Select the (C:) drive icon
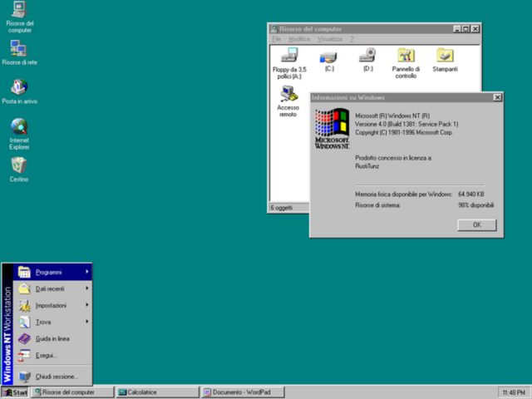The image size is (532, 399). (x=329, y=61)
